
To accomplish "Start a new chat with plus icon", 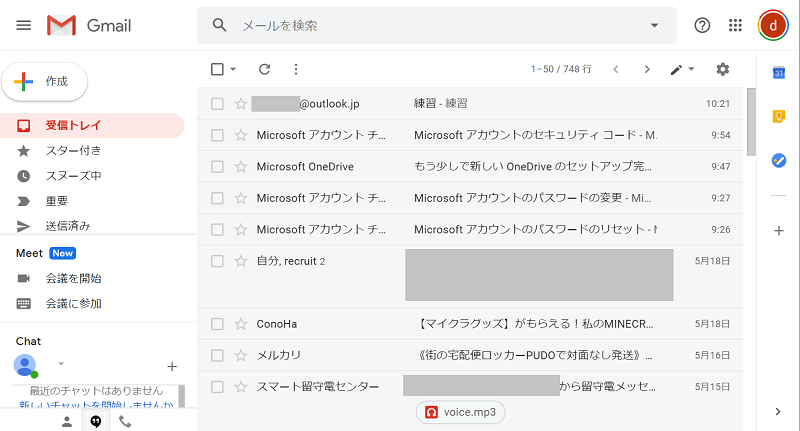I will [172, 366].
